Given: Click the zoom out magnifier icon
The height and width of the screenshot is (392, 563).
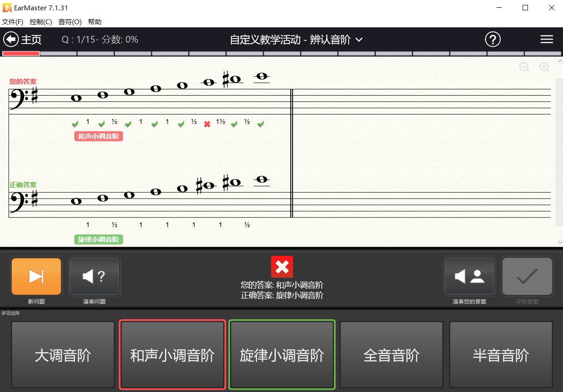Looking at the screenshot, I should click(524, 67).
